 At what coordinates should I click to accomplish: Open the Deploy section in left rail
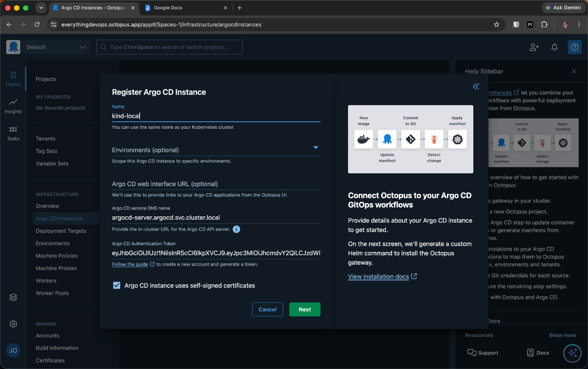tap(13, 79)
